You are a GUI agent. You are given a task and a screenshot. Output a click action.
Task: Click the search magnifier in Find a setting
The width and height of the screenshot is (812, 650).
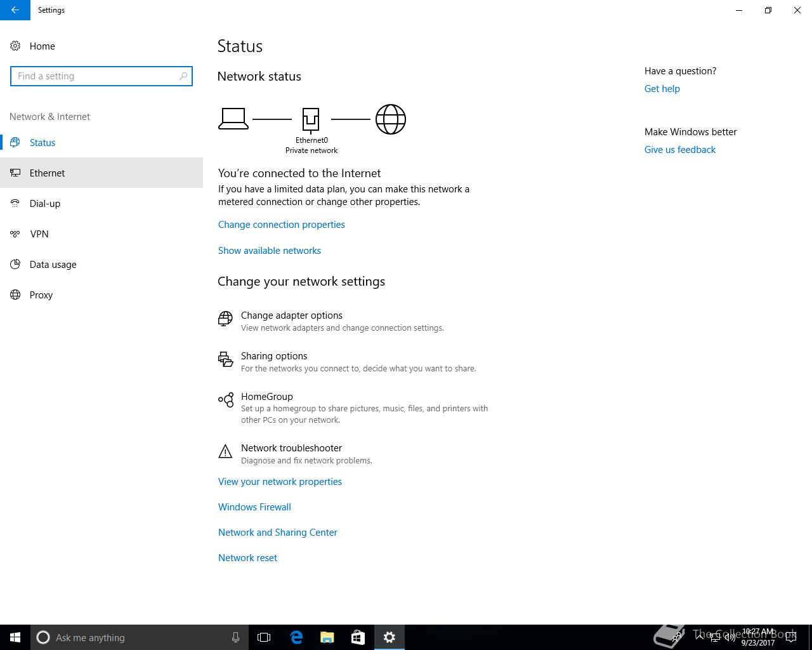[183, 76]
